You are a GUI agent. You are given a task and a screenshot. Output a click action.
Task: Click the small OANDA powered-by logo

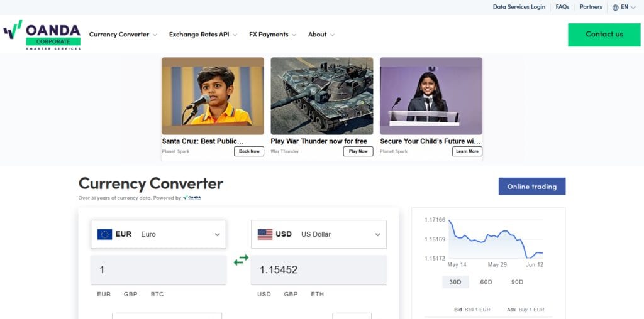[192, 198]
